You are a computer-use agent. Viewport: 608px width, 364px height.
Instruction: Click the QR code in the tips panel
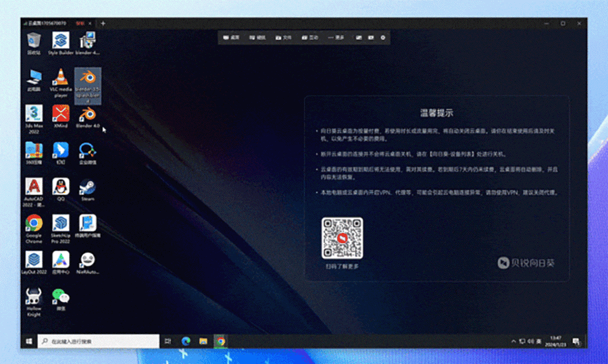[x=342, y=238]
